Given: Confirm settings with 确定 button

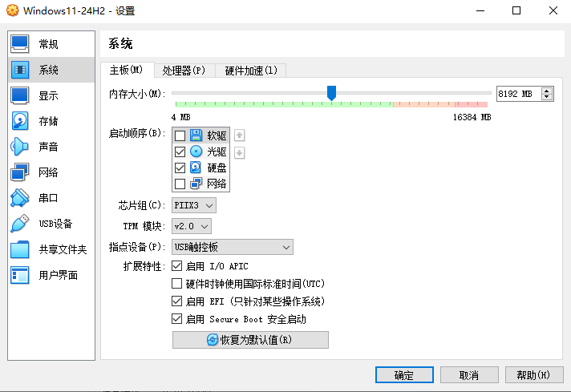Looking at the screenshot, I should pos(404,375).
